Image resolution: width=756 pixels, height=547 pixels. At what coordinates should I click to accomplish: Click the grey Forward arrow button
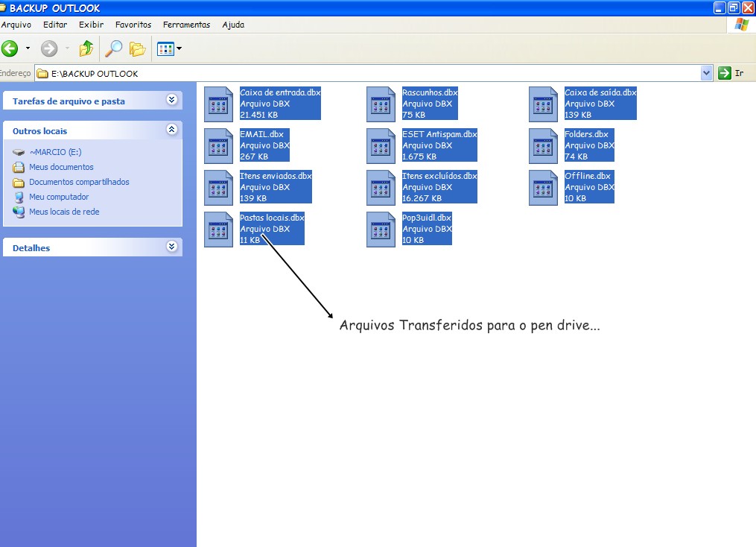(x=48, y=48)
